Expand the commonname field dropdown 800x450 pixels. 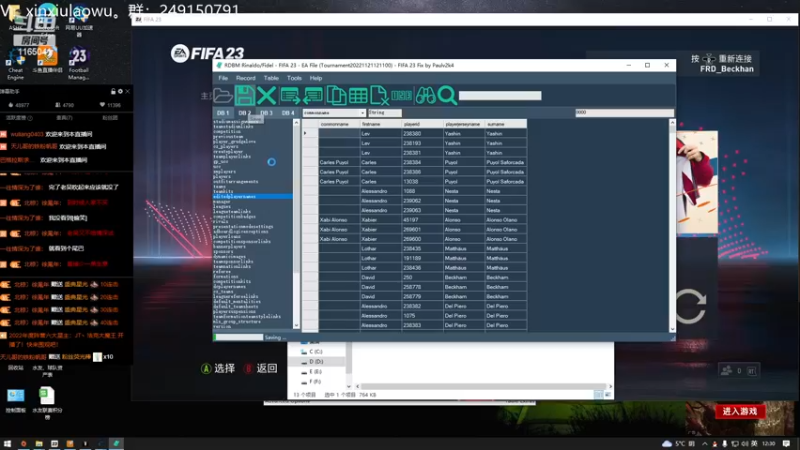(x=362, y=113)
